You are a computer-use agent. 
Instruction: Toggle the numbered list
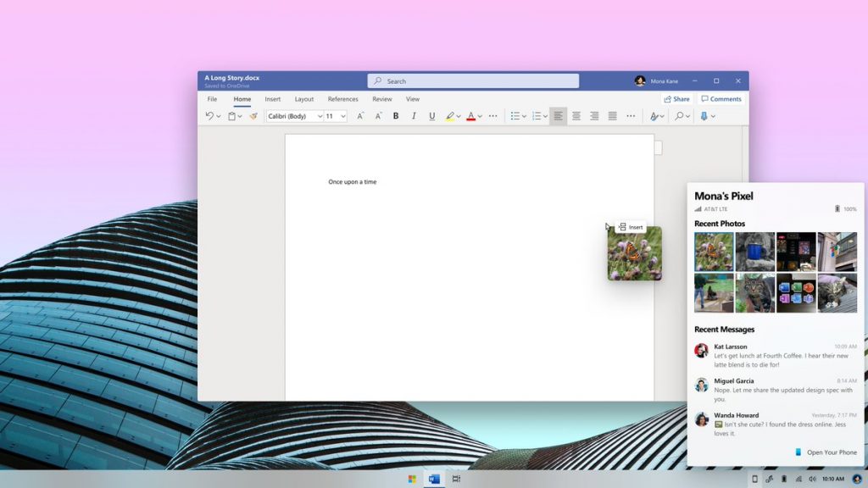click(x=536, y=115)
